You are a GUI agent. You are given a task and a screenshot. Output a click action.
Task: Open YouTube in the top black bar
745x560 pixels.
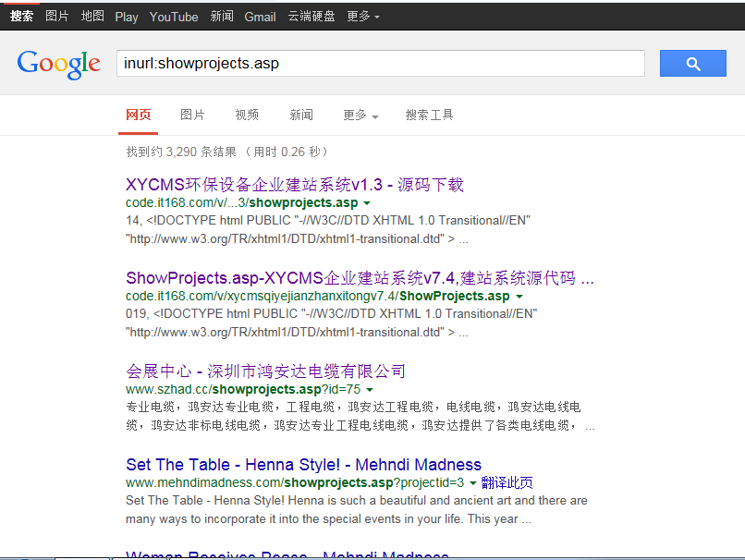[174, 17]
